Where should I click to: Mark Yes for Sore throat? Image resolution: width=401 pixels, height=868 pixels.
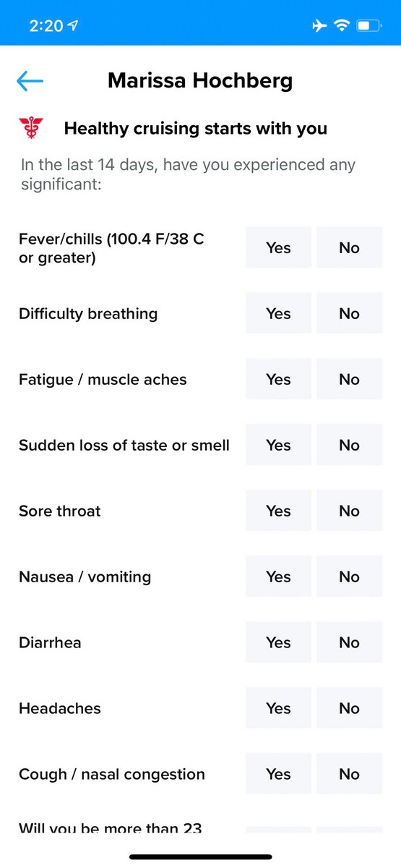coord(278,511)
